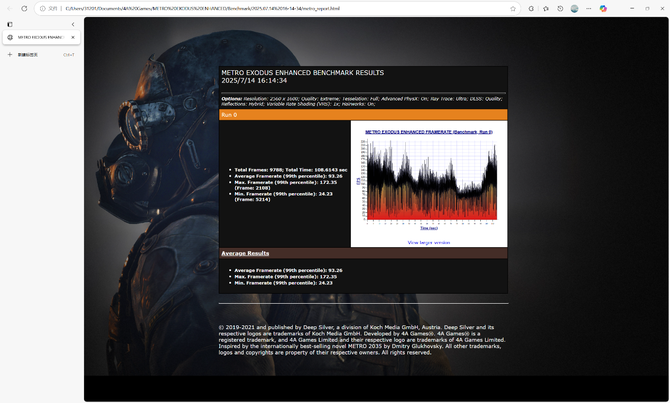Click the benchmark results title text
Screen dimensions: 670x403
point(303,73)
